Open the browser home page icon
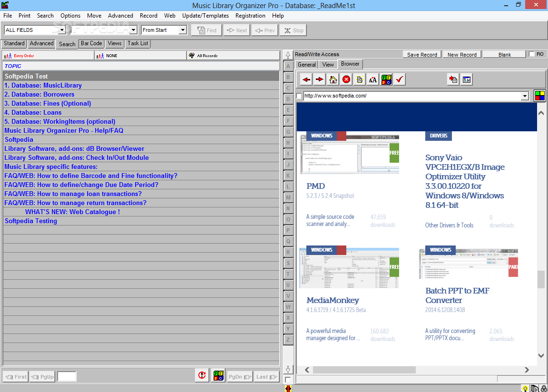The height and width of the screenshot is (392, 548). click(333, 79)
